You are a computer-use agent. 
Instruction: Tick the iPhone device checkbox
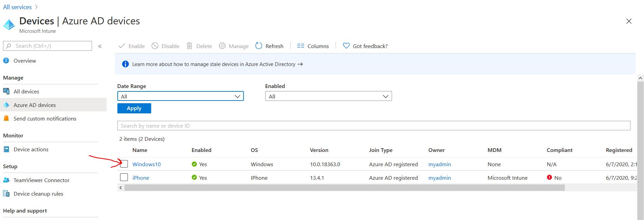(124, 177)
